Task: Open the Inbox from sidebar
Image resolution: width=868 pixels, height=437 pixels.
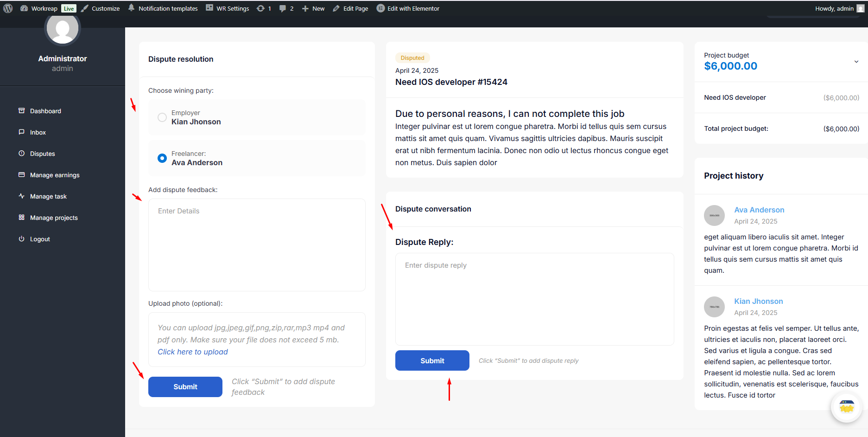Action: [x=38, y=132]
